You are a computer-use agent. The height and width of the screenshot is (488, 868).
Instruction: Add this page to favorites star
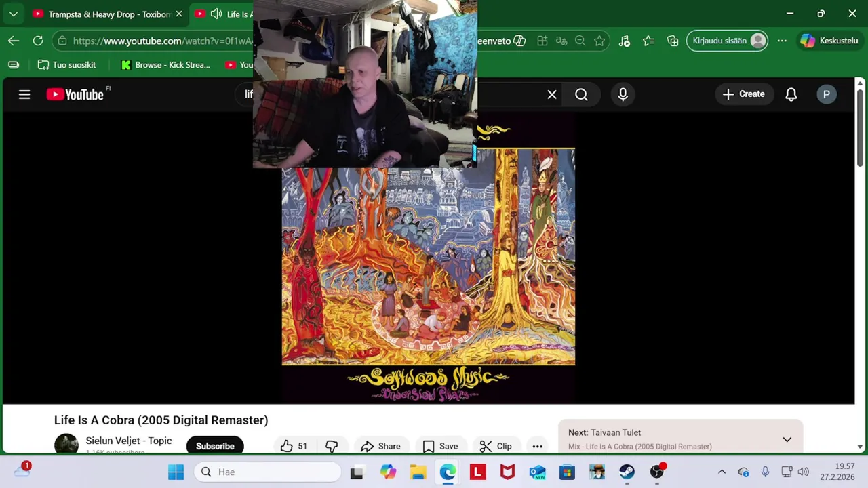(x=599, y=41)
